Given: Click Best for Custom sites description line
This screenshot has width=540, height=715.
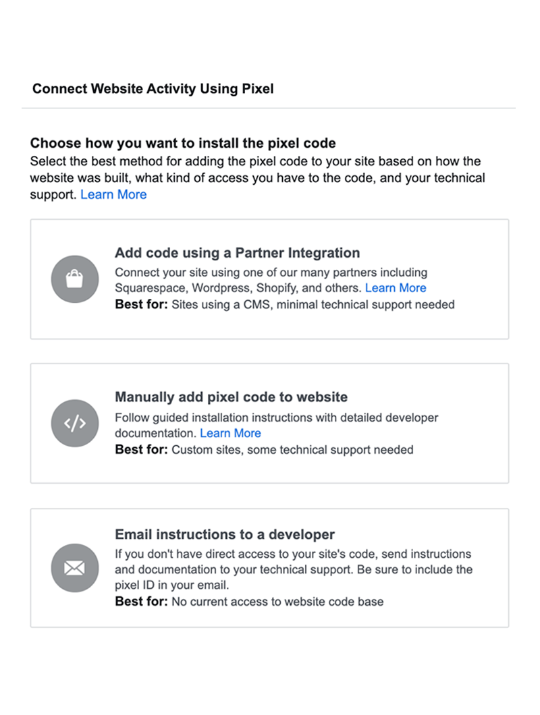Looking at the screenshot, I should pyautogui.click(x=264, y=450).
